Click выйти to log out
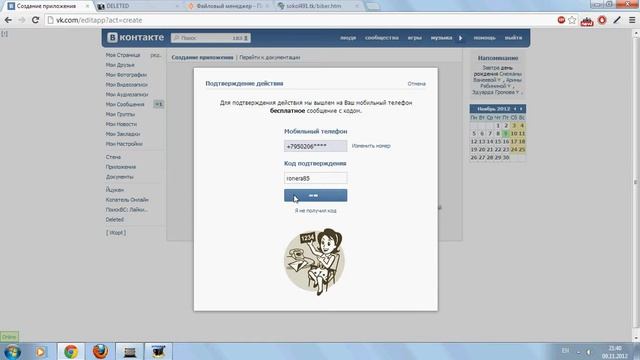 tap(513, 38)
